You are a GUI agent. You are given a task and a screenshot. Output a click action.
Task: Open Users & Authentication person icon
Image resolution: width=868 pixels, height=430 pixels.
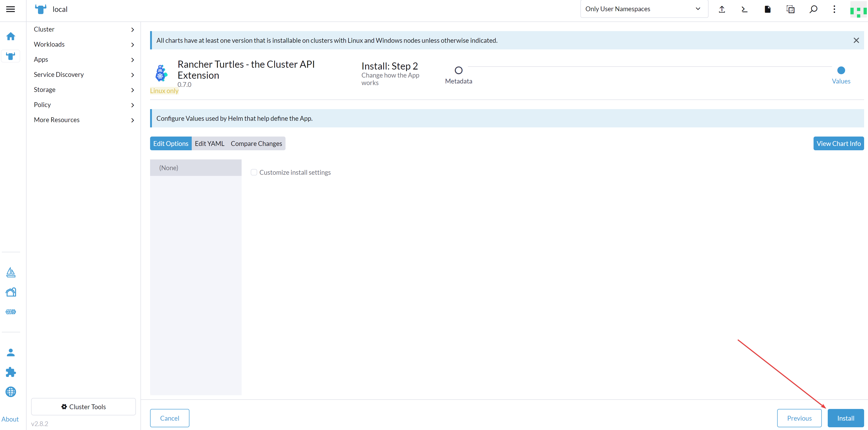click(x=11, y=352)
